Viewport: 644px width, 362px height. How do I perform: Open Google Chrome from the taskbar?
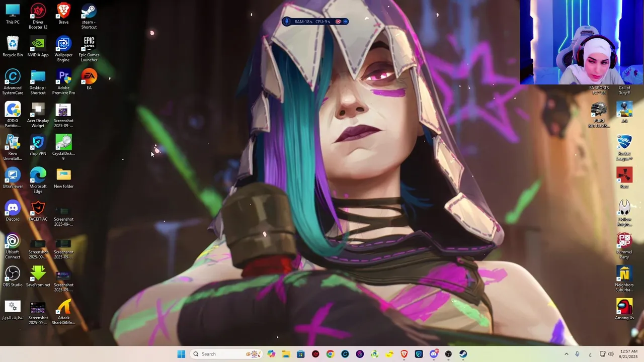coord(330,354)
